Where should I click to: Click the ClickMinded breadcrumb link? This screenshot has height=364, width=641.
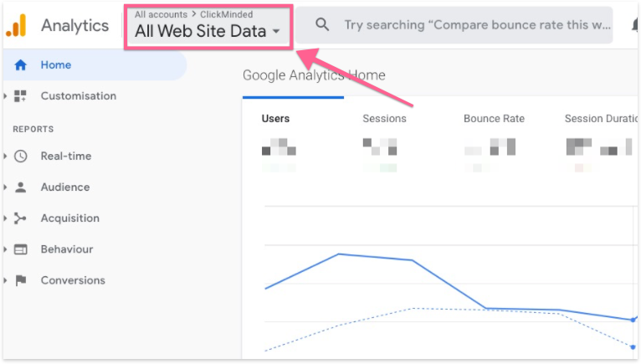(226, 14)
